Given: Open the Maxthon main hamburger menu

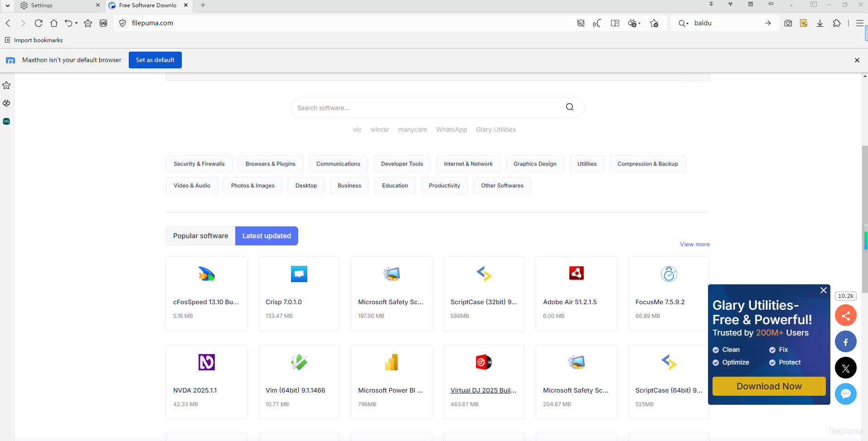Looking at the screenshot, I should click(859, 23).
